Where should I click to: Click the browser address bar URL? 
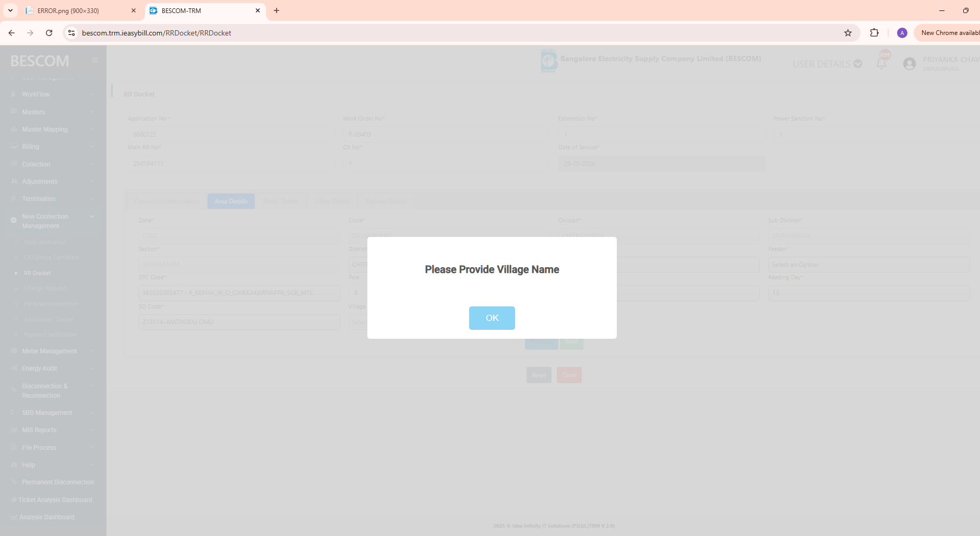[x=157, y=33]
